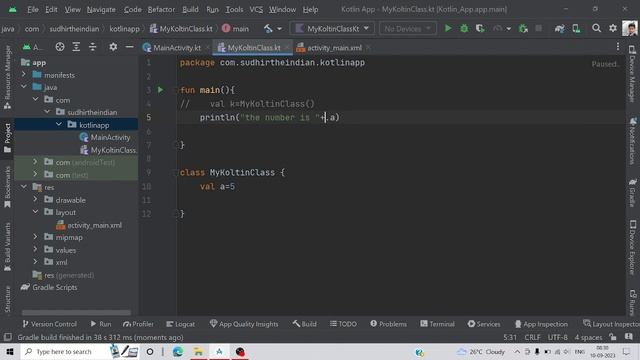Viewport: 640px width, 360px height.
Task: Open Resource Manager side panel
Action: [7, 78]
